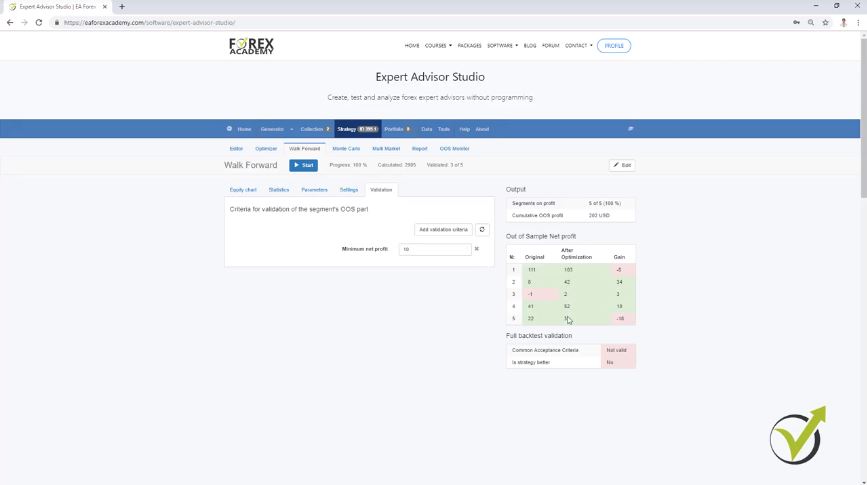Click the feedback icon in blue navbar

[x=630, y=129]
